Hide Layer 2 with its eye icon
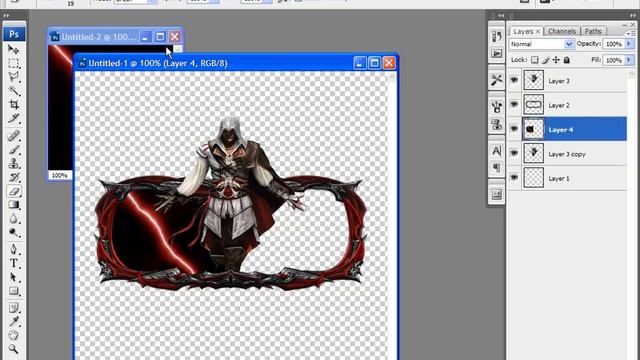This screenshot has width=640, height=360. tap(514, 104)
